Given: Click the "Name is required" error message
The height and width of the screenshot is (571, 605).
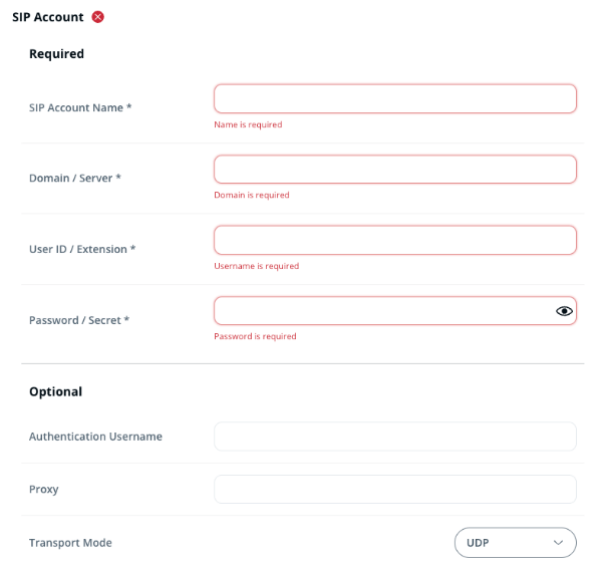Looking at the screenshot, I should coord(248,125).
